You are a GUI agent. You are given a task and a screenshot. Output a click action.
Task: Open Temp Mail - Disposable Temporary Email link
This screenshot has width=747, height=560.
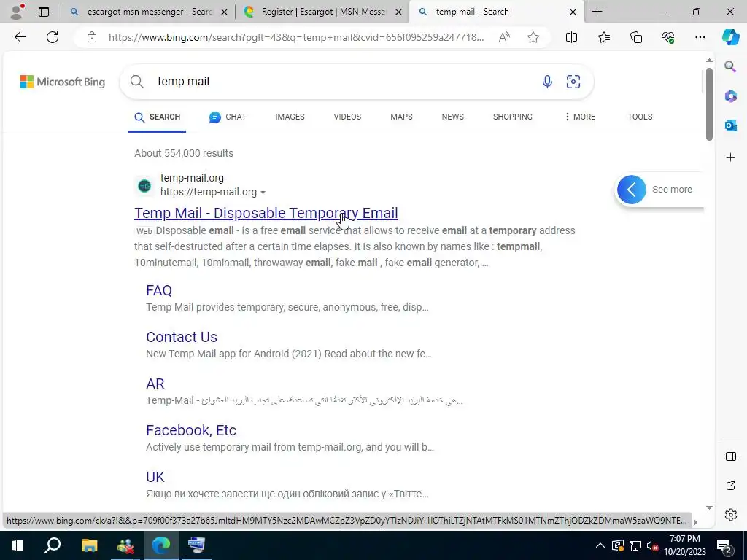[x=266, y=213]
